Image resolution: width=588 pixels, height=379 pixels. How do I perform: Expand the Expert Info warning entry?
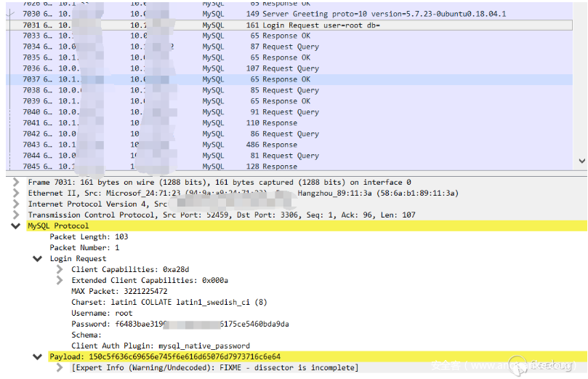point(60,367)
